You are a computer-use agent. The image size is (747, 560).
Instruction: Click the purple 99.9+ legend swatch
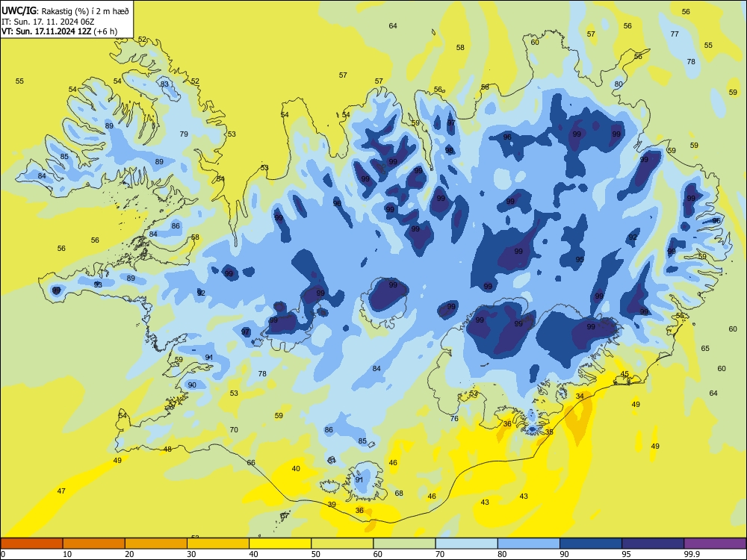715,544
